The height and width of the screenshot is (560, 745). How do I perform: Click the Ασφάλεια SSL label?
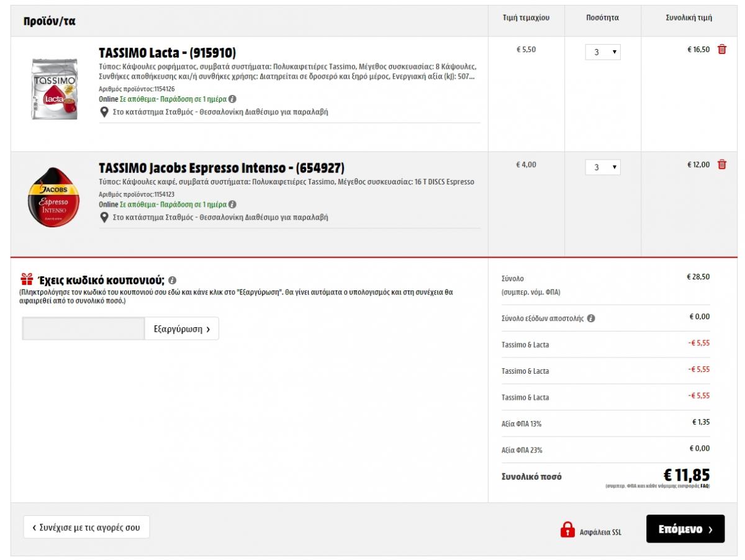[x=600, y=533]
